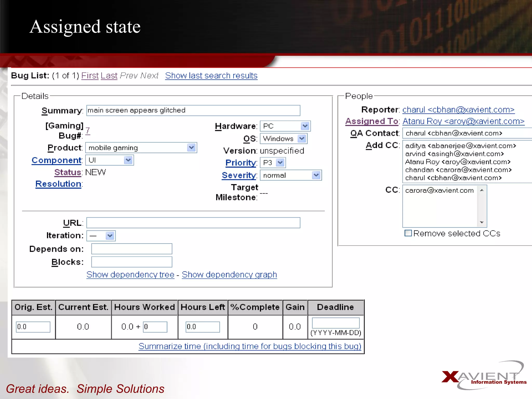Viewport: 532px width, 399px height.
Task: Open the Priority dropdown showing P3
Action: (x=273, y=163)
